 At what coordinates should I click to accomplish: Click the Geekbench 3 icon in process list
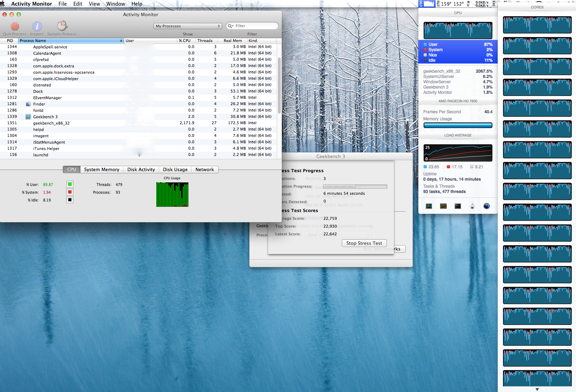pos(28,117)
